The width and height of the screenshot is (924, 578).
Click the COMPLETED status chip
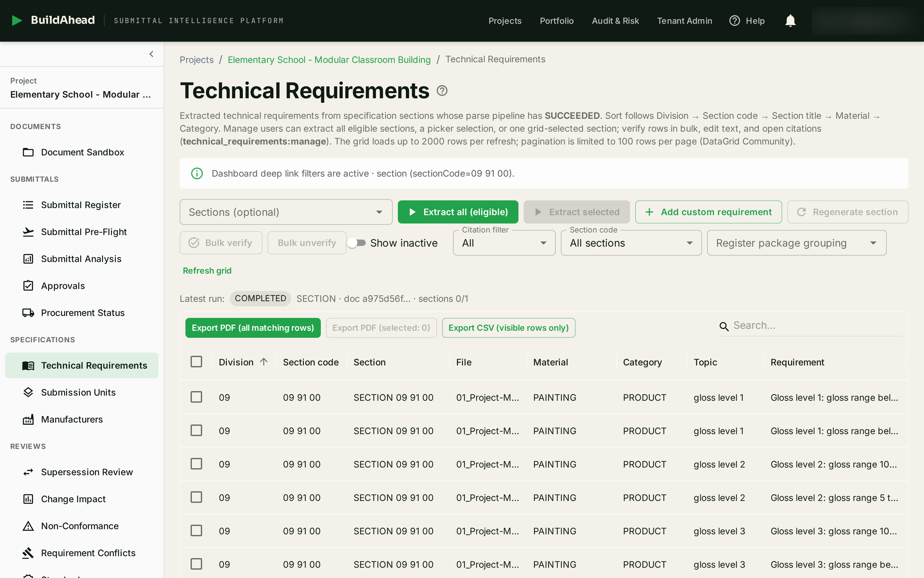[261, 299]
